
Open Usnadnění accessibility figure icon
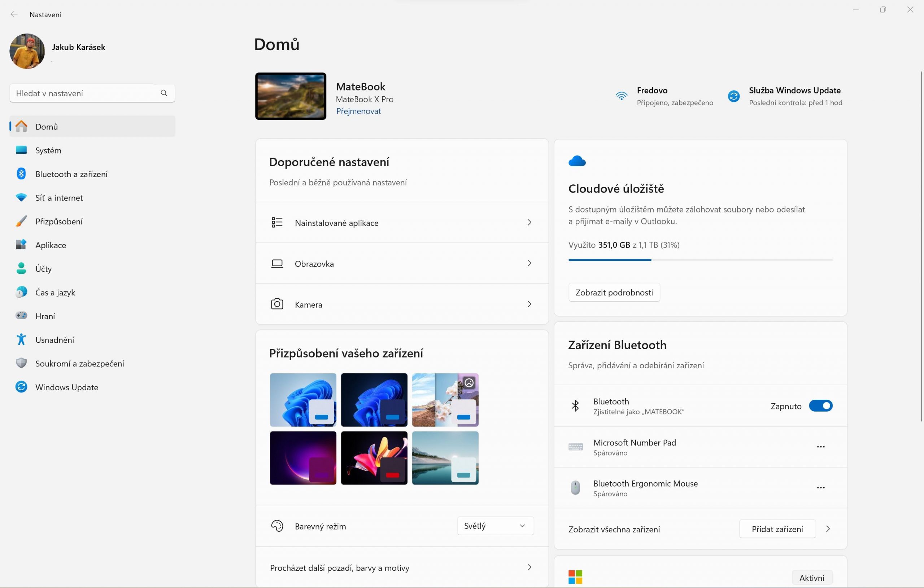[x=21, y=339]
